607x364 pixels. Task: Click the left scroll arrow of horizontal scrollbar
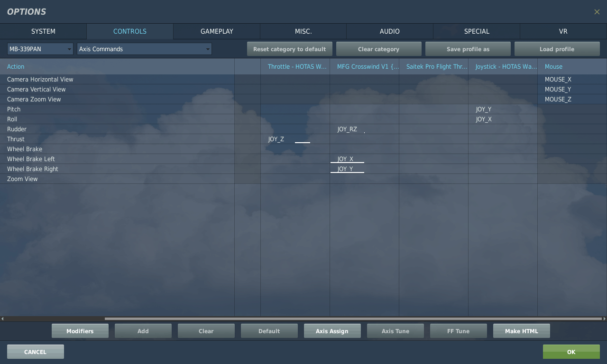pyautogui.click(x=2, y=319)
